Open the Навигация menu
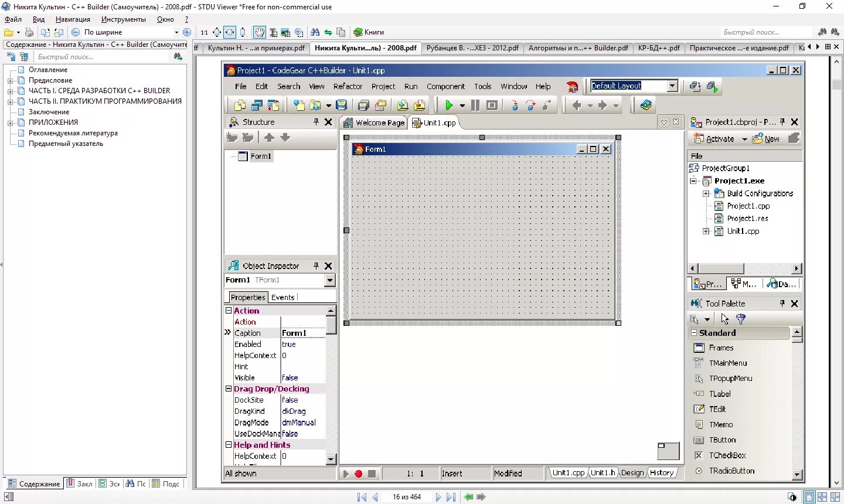Screen dimensions: 844x504 73,19
